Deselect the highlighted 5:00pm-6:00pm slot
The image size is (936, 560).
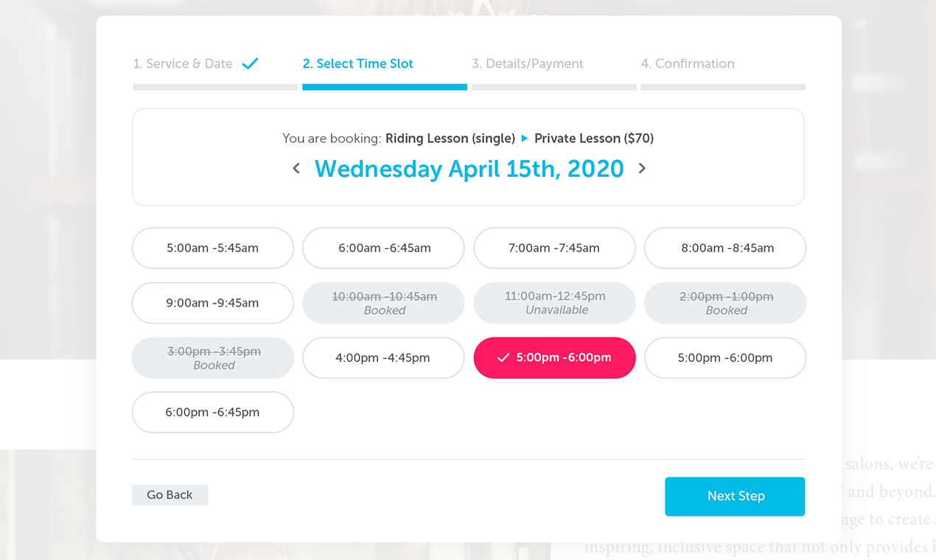(x=554, y=358)
